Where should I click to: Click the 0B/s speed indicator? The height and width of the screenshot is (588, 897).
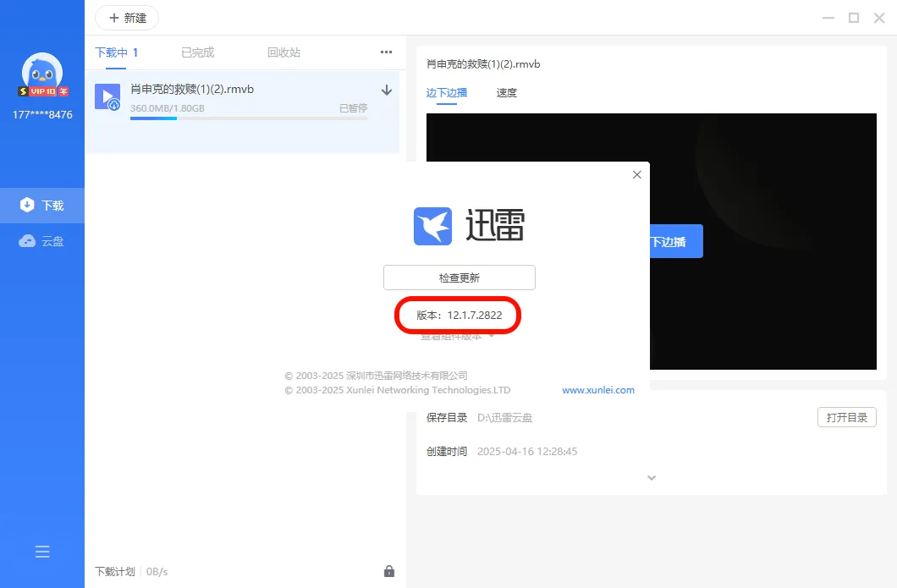(157, 571)
